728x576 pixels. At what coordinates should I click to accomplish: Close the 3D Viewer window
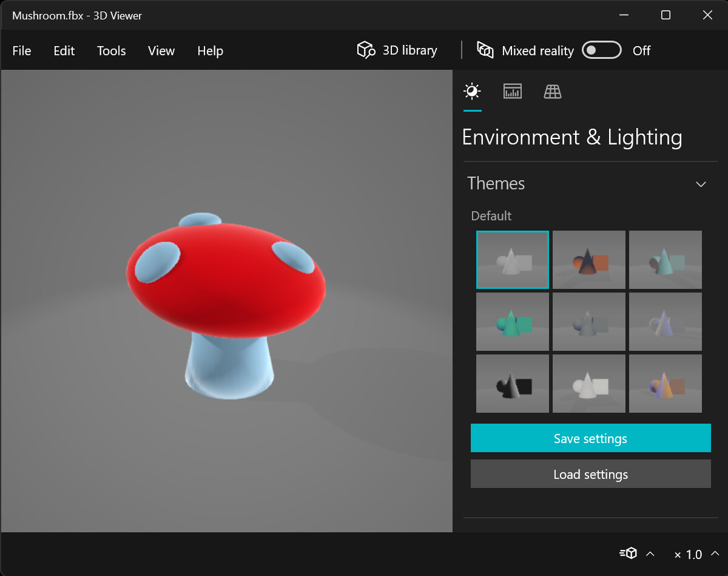tap(707, 15)
